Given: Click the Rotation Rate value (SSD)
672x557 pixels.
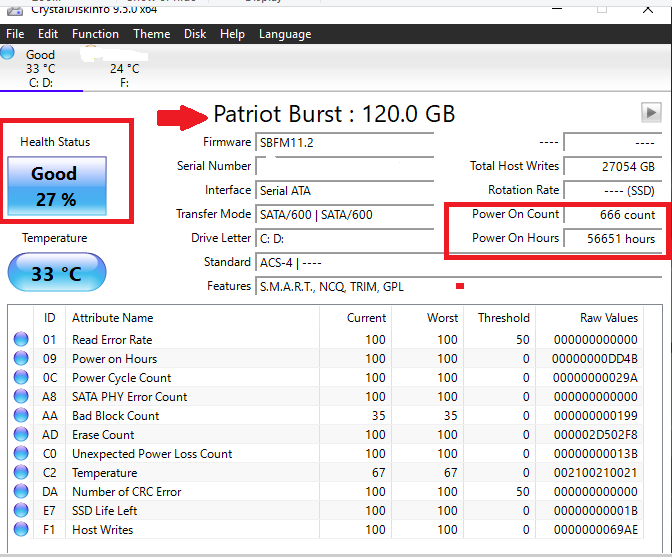Looking at the screenshot, I should (x=613, y=190).
